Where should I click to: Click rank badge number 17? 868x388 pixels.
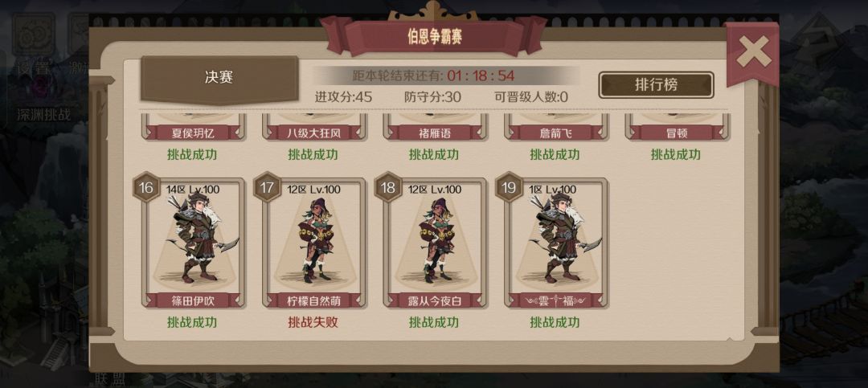pos(268,187)
